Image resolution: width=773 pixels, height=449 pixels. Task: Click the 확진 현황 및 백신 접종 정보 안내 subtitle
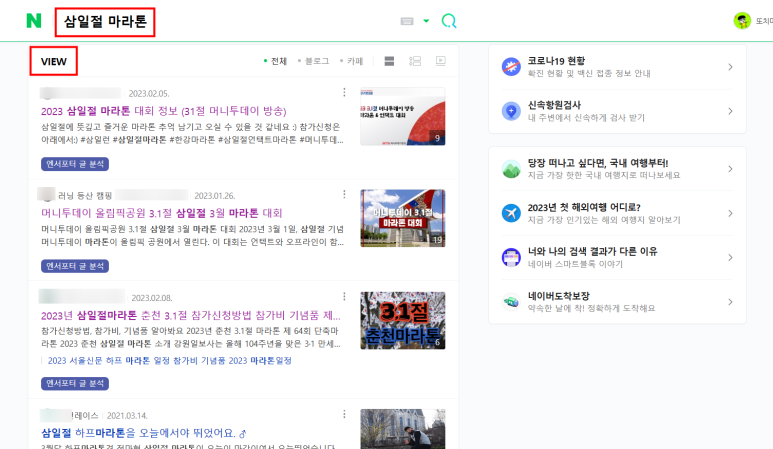[589, 73]
